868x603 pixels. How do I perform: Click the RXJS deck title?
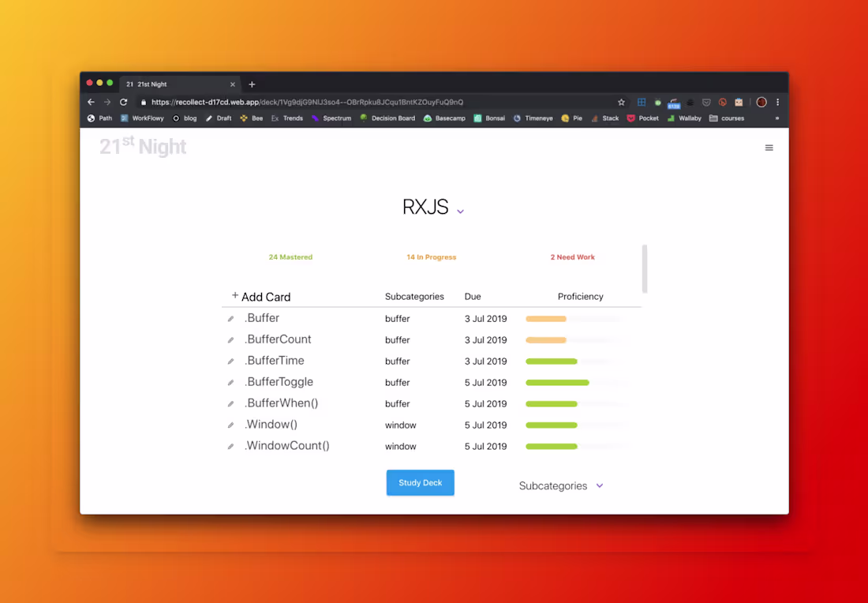pos(425,207)
